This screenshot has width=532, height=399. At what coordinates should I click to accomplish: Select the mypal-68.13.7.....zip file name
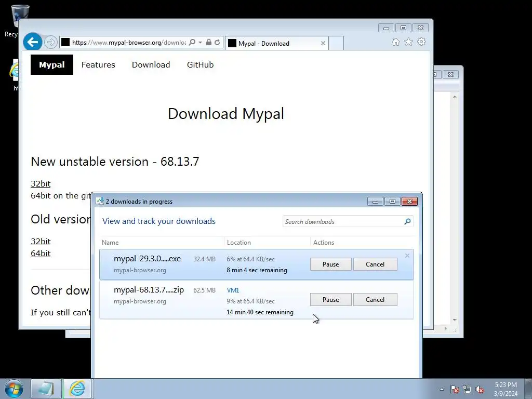point(149,290)
